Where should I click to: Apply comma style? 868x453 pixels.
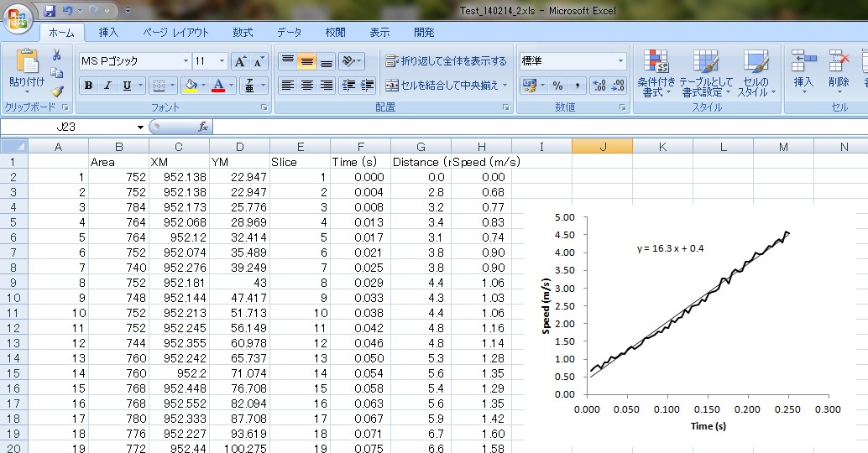point(577,86)
